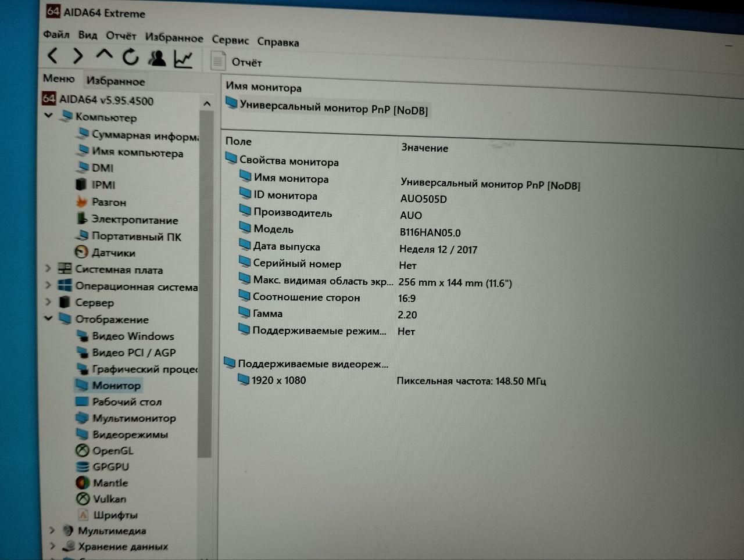Open Датчики sensor icon
The height and width of the screenshot is (560, 744).
[81, 252]
